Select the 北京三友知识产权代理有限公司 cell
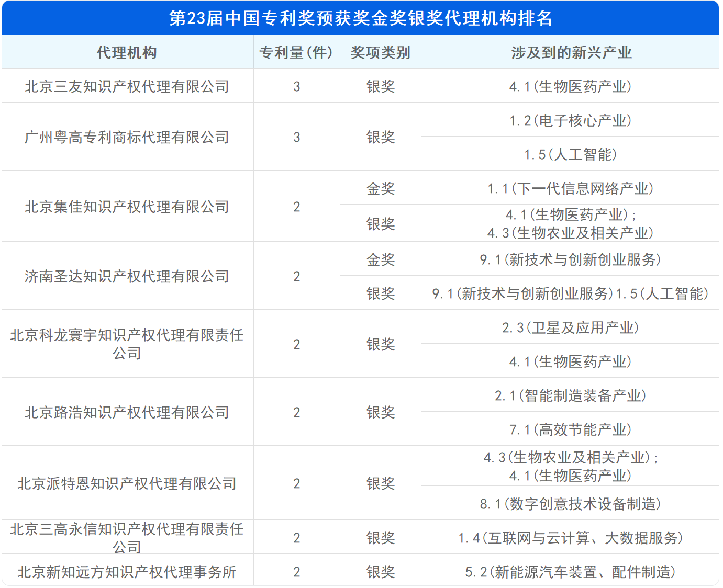The height and width of the screenshot is (588, 723). pyautogui.click(x=127, y=86)
